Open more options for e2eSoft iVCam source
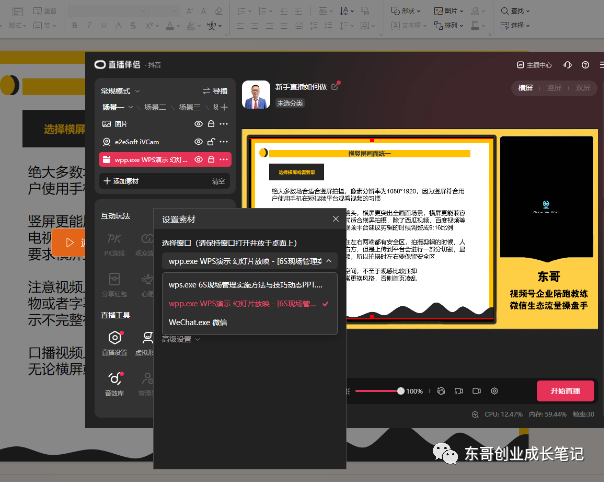The height and width of the screenshot is (482, 604). [224, 142]
